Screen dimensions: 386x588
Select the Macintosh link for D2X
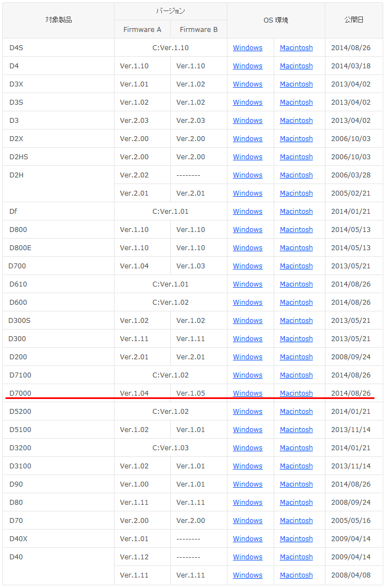pos(296,138)
